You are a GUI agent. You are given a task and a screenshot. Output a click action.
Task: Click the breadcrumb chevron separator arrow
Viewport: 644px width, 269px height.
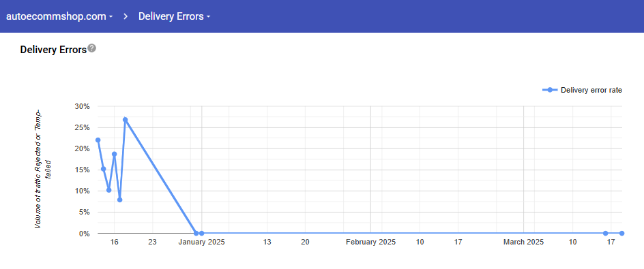(x=126, y=16)
